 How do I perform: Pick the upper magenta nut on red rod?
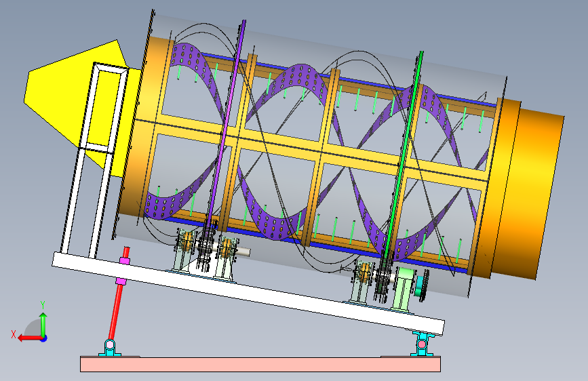(125, 260)
